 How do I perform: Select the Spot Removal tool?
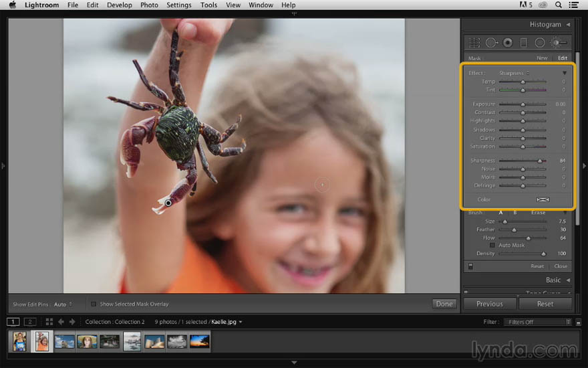491,43
